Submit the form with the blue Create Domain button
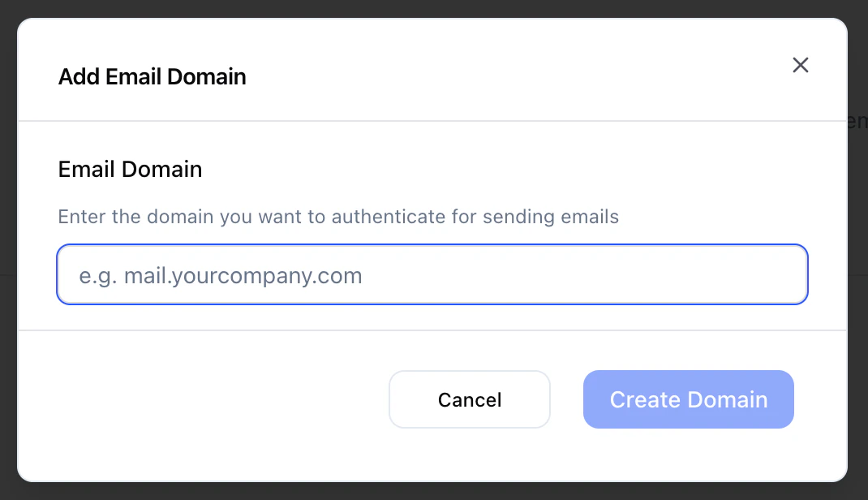 688,399
